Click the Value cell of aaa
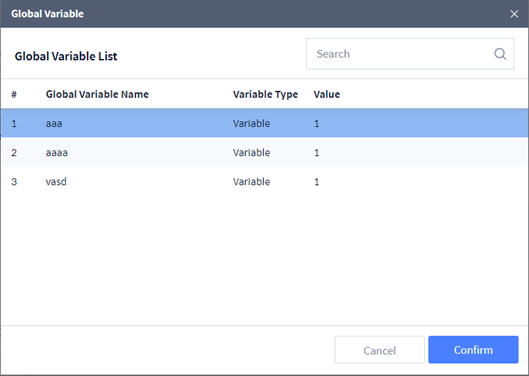The width and height of the screenshot is (529, 376). (x=316, y=124)
